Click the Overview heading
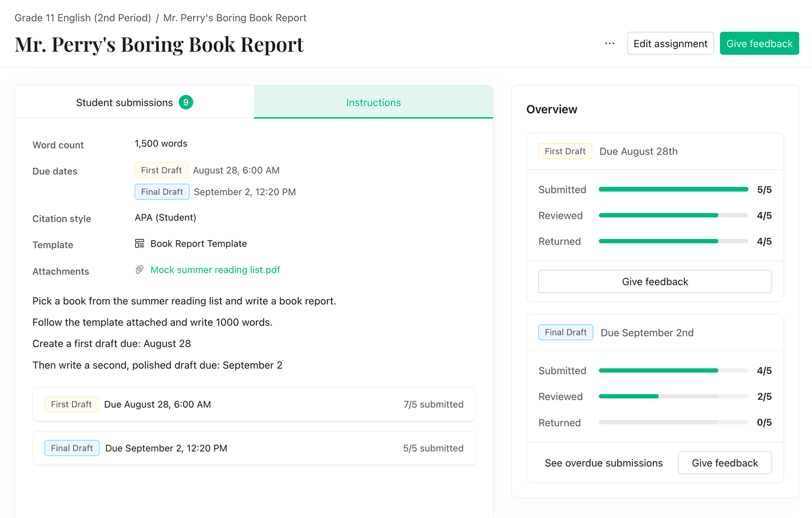This screenshot has width=812, height=518. [552, 109]
